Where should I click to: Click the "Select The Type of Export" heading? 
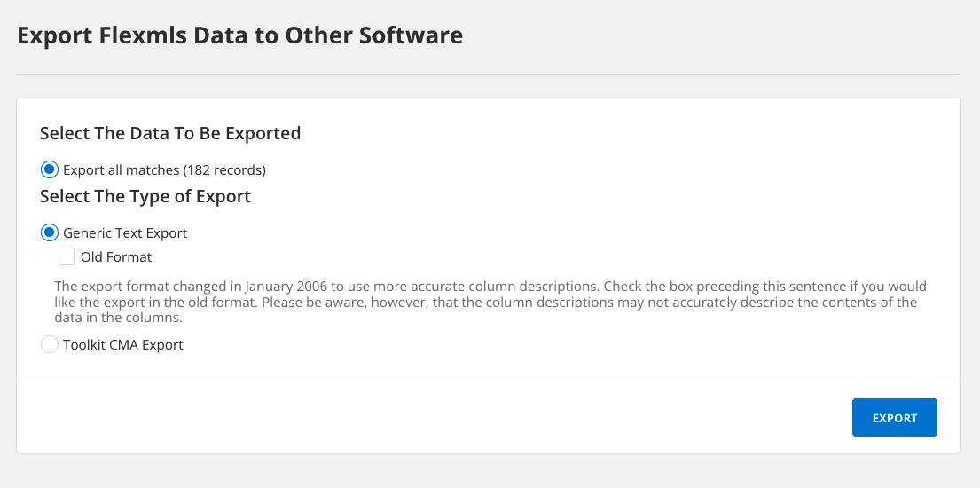click(145, 196)
